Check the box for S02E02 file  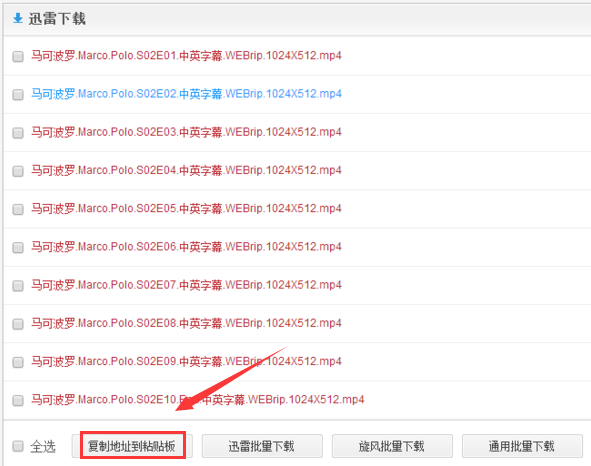(18, 95)
